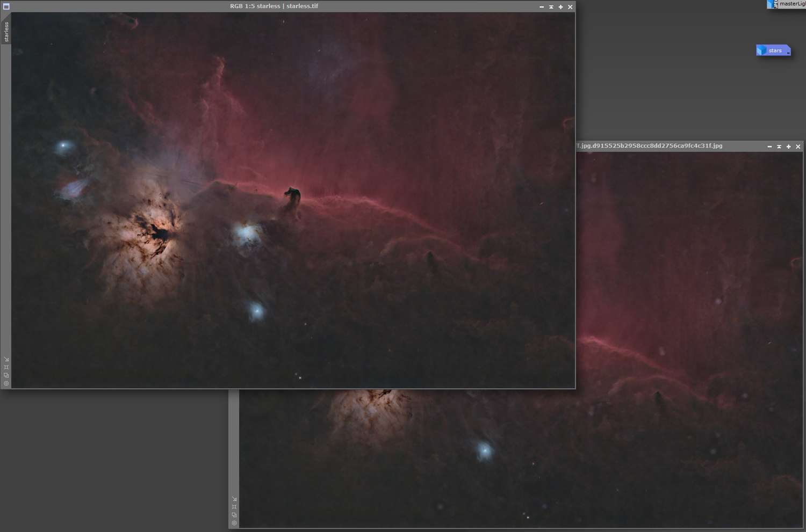The height and width of the screenshot is (532, 806).
Task: Close the jpg image window
Action: (x=798, y=147)
